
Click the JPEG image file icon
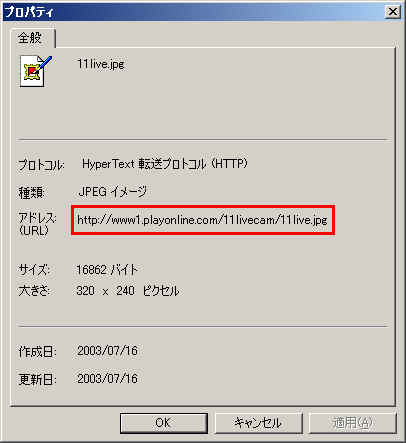(x=36, y=71)
